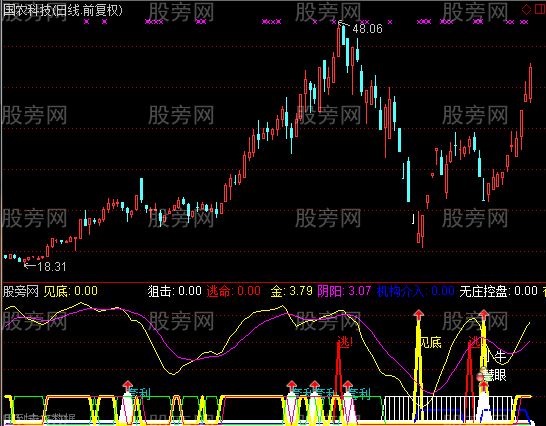Click the 见底: 0.00 indicator value
Screen dimensions: 546x426
point(71,291)
